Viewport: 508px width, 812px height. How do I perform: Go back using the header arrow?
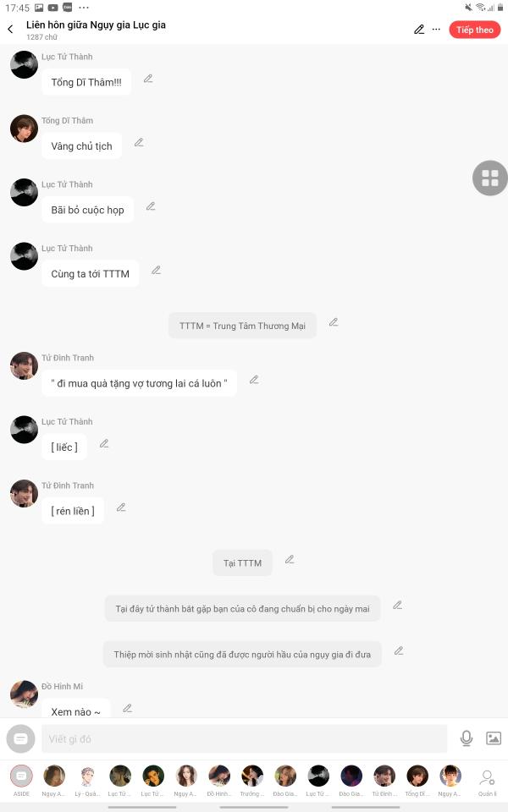[10, 30]
